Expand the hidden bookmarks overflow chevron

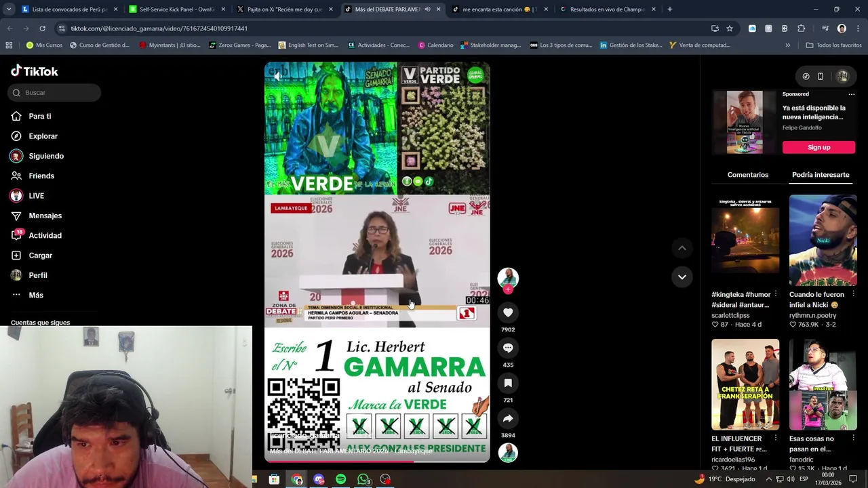tap(787, 45)
